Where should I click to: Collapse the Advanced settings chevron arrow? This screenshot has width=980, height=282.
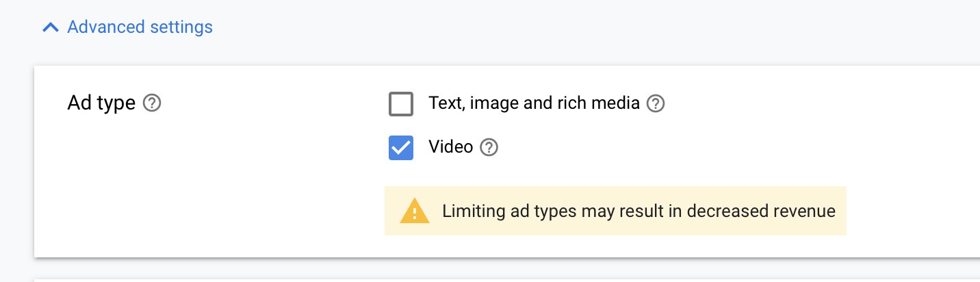[x=50, y=27]
